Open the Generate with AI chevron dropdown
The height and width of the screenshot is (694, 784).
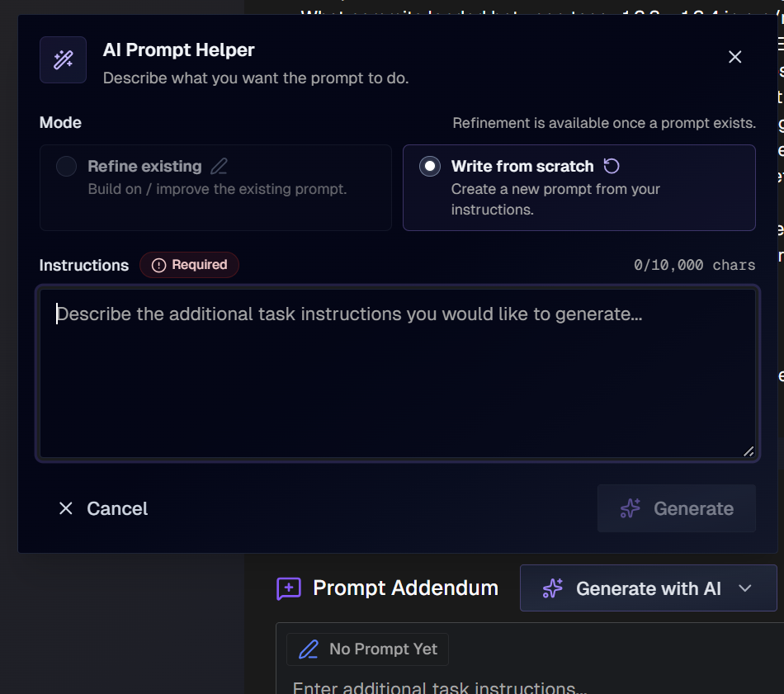click(745, 588)
